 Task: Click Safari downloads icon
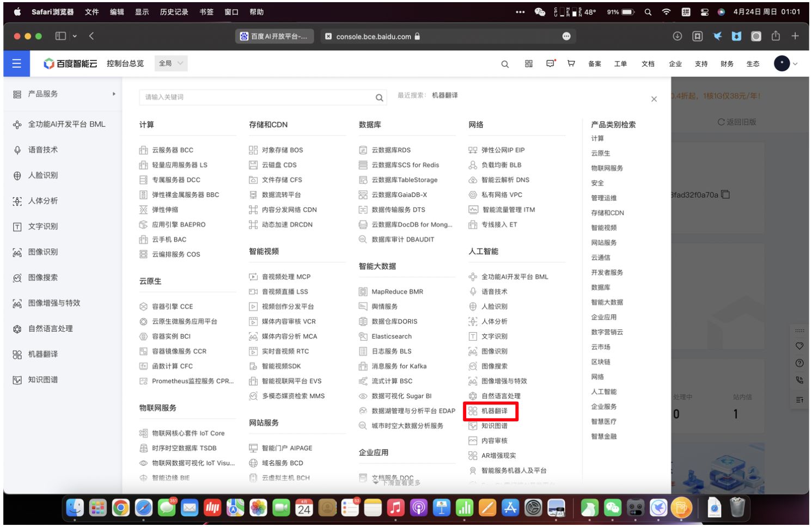[x=677, y=36]
